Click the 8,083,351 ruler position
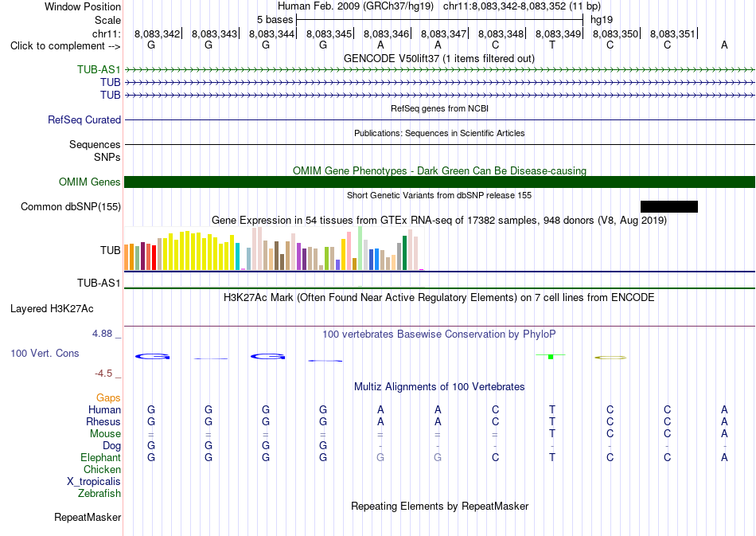Image resolution: width=756 pixels, height=536 pixels. coord(673,33)
